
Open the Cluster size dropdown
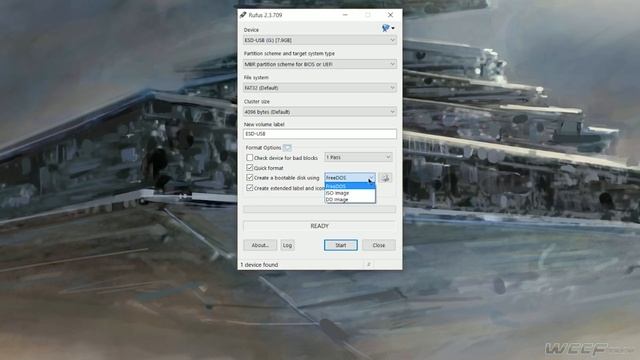coord(320,111)
